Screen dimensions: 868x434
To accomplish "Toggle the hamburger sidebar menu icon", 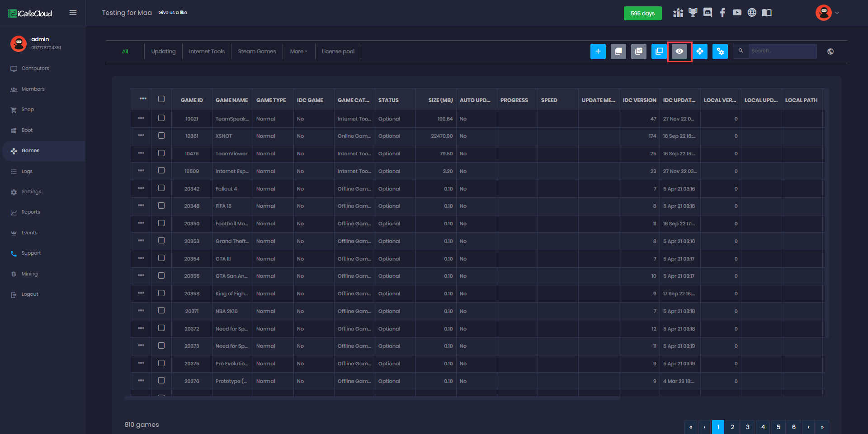I will [73, 13].
